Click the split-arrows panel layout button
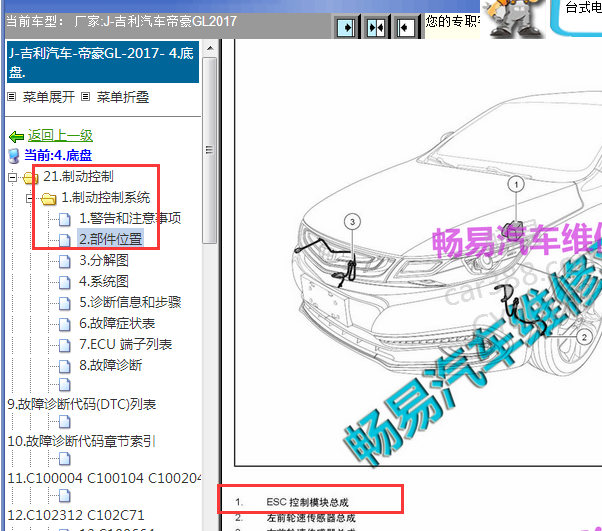 [375, 27]
